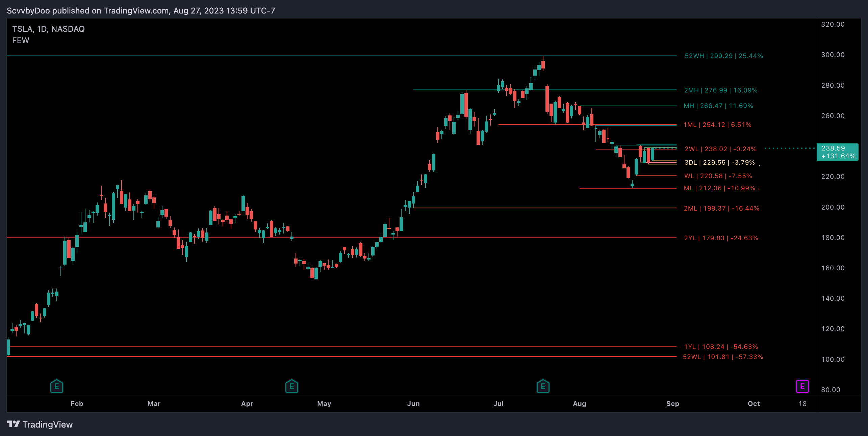Click the ML | 212.36 | -10.99% label

719,188
